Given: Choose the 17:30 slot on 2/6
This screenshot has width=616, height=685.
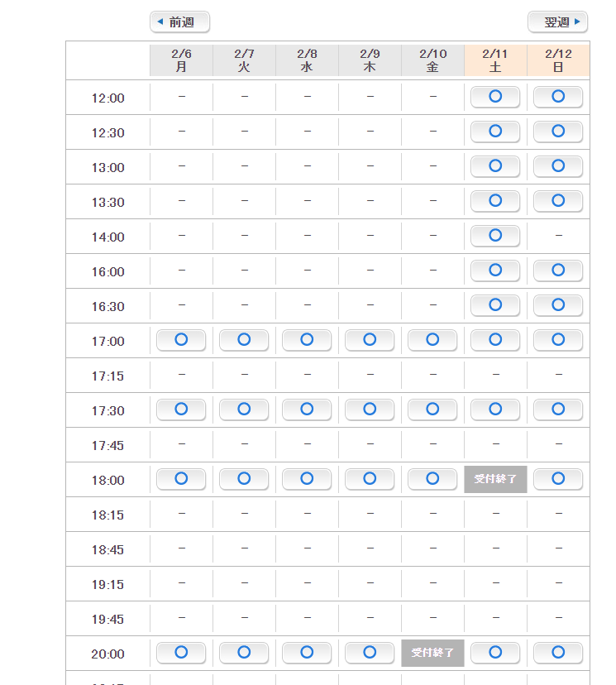Looking at the screenshot, I should click(x=181, y=410).
